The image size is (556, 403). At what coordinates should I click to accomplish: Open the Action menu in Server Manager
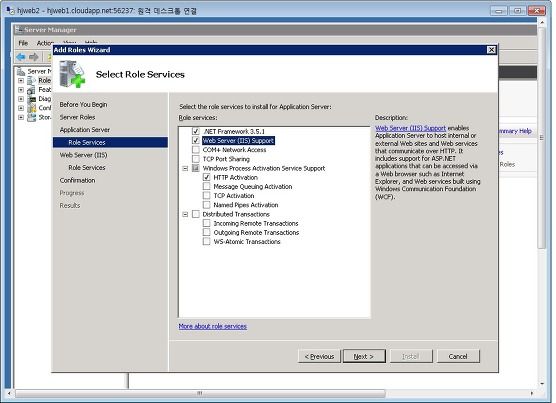(x=45, y=43)
